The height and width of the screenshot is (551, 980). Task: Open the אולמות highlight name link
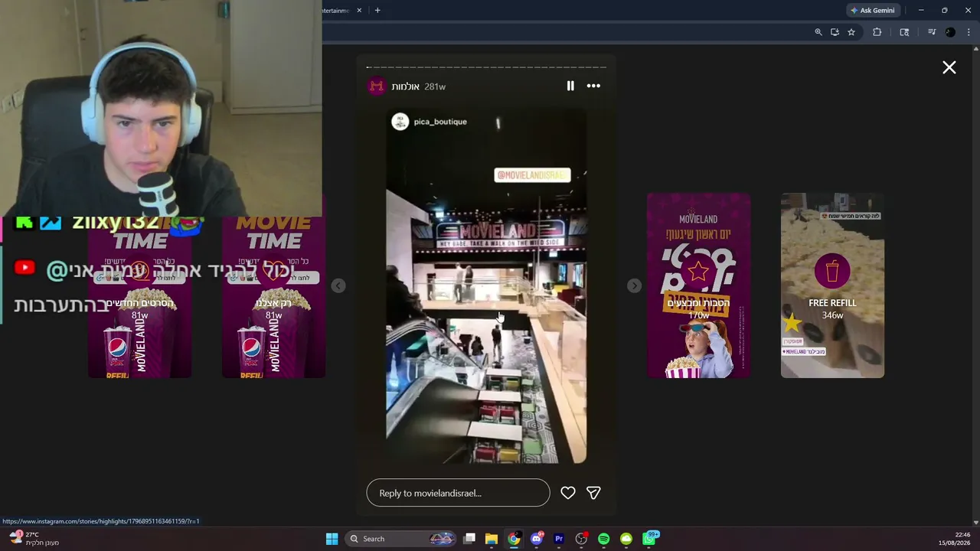[x=405, y=86]
